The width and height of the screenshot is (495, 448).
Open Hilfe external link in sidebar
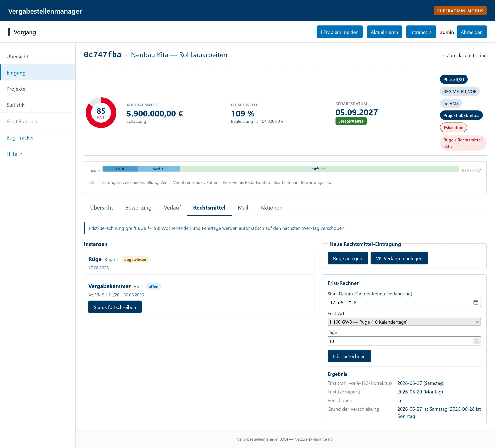(x=14, y=154)
